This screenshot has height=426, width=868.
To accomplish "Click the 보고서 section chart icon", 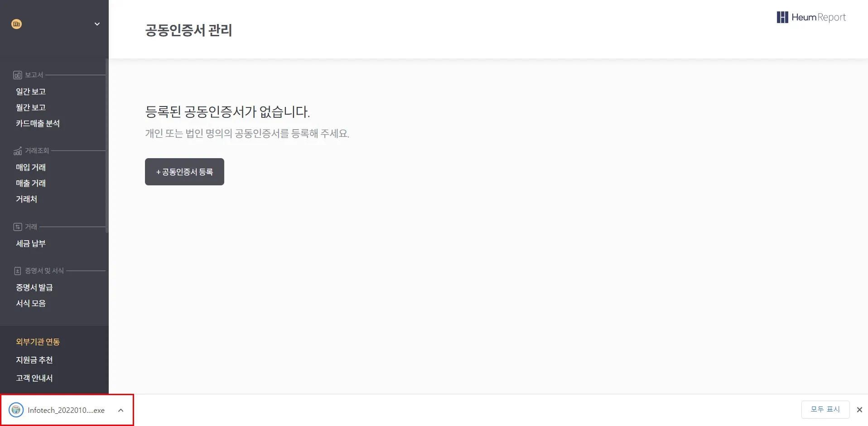I will click(18, 75).
